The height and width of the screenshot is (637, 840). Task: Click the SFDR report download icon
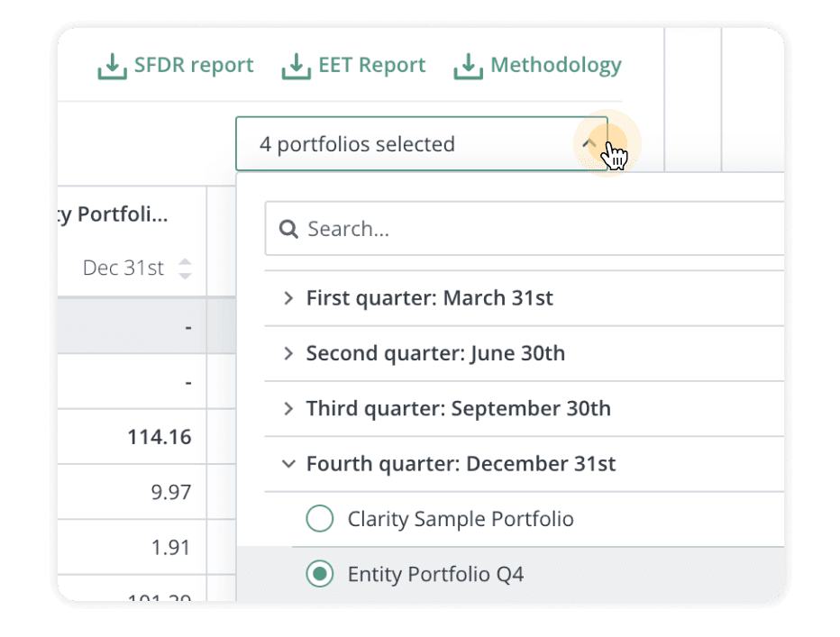(112, 67)
